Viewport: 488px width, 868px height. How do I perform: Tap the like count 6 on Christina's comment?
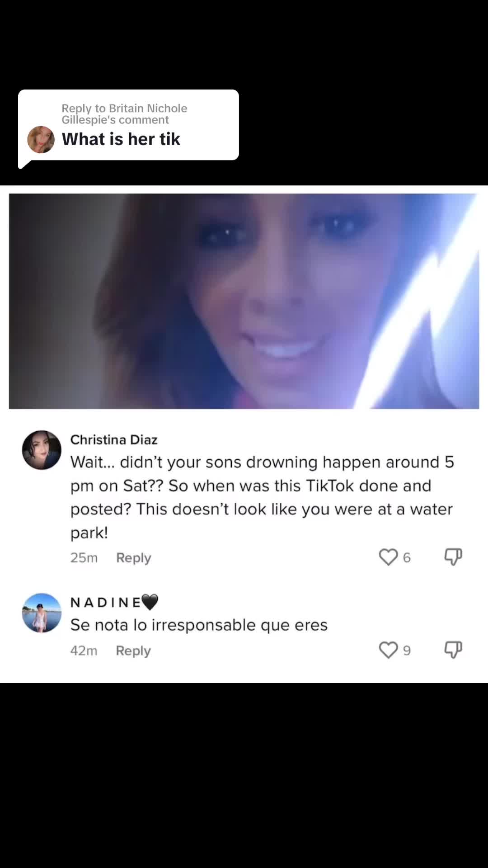(x=407, y=558)
